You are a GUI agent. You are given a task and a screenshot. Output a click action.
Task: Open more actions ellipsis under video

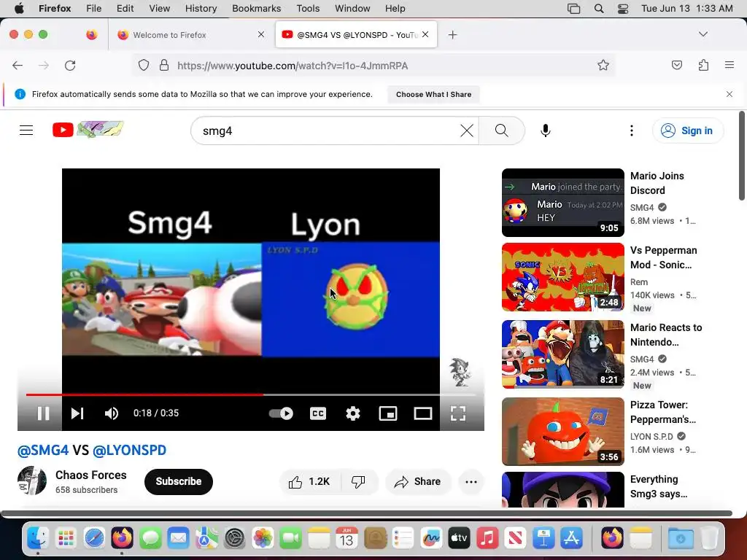(471, 482)
